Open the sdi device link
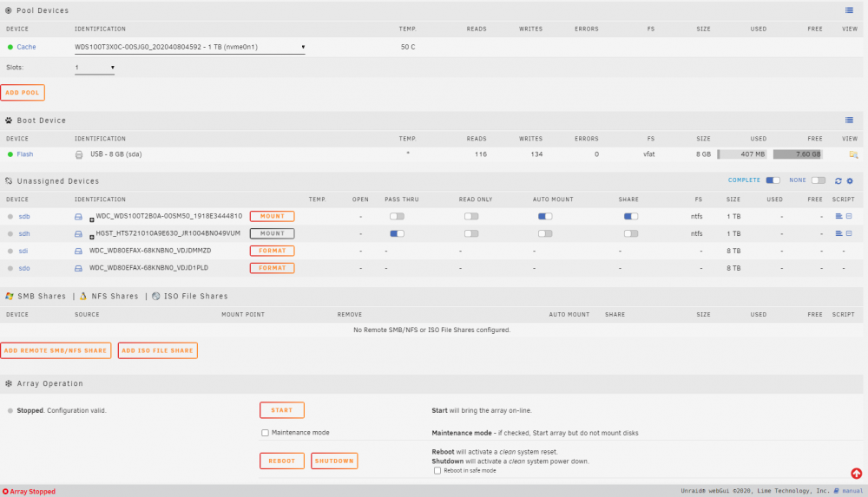 tap(23, 251)
